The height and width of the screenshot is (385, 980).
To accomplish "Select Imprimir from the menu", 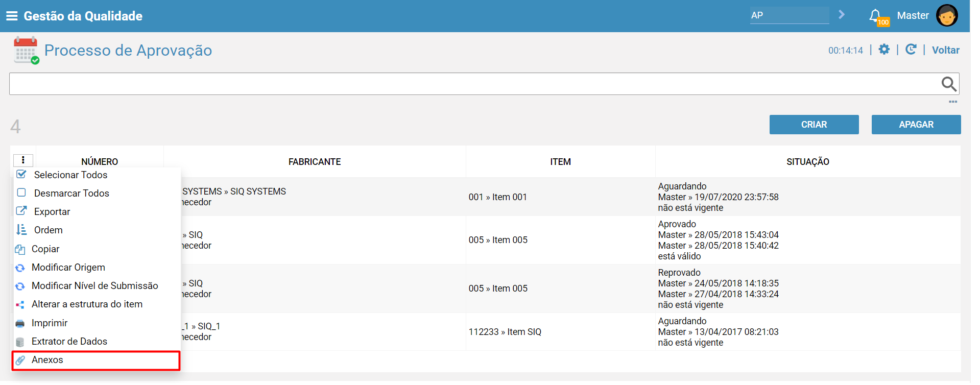I will (50, 323).
